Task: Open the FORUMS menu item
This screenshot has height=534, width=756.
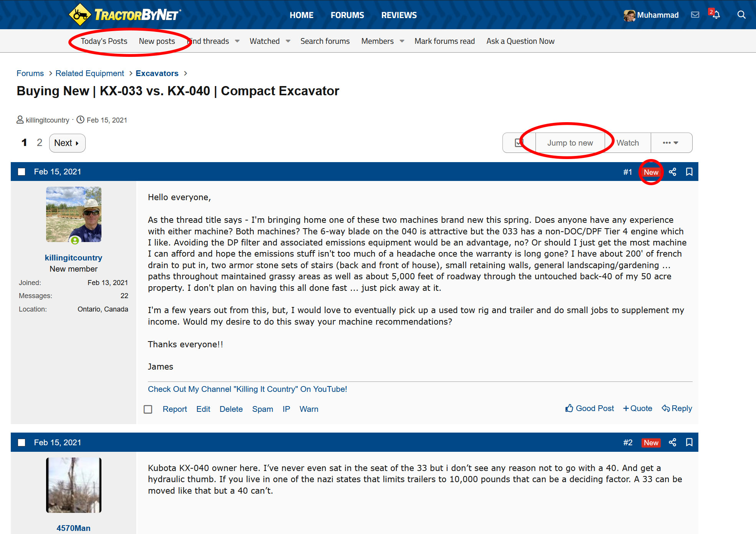Action: click(x=347, y=15)
